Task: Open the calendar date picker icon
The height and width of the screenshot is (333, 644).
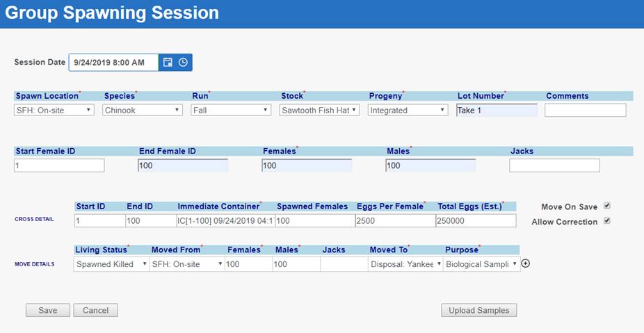Action: (x=168, y=63)
